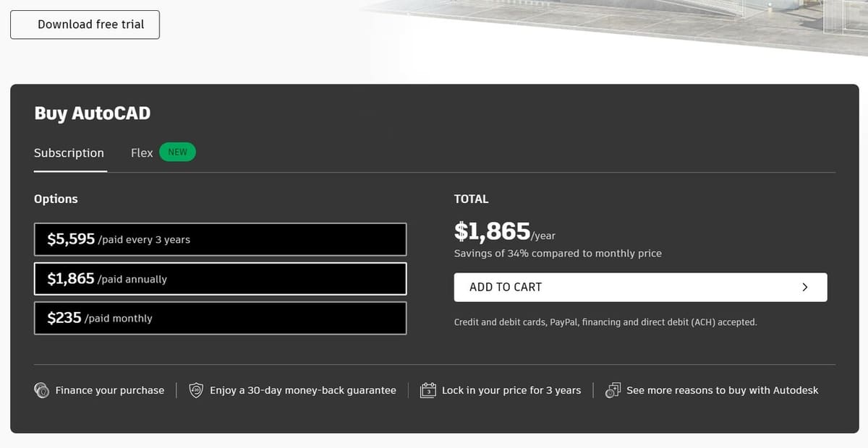Viewport: 868px width, 448px height.
Task: Open Enjoy a 30-day money-back guarantee link
Action: 303,390
